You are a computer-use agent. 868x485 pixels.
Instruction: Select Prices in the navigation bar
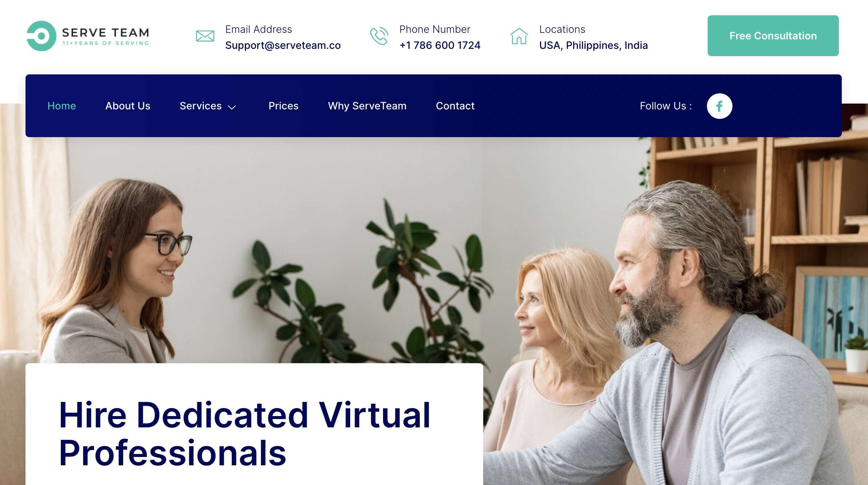point(284,106)
